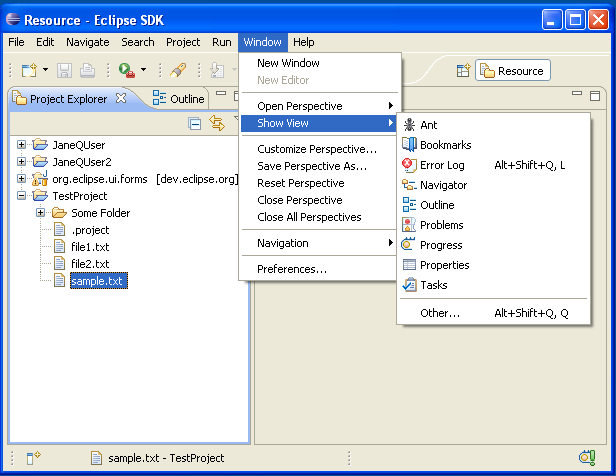Click the External Tools run icon
Image resolution: width=616 pixels, height=476 pixels.
coord(127,70)
